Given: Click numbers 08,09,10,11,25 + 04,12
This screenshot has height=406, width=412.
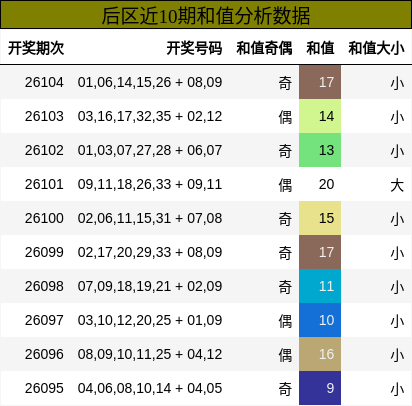Looking at the screenshot, I should tap(150, 354).
